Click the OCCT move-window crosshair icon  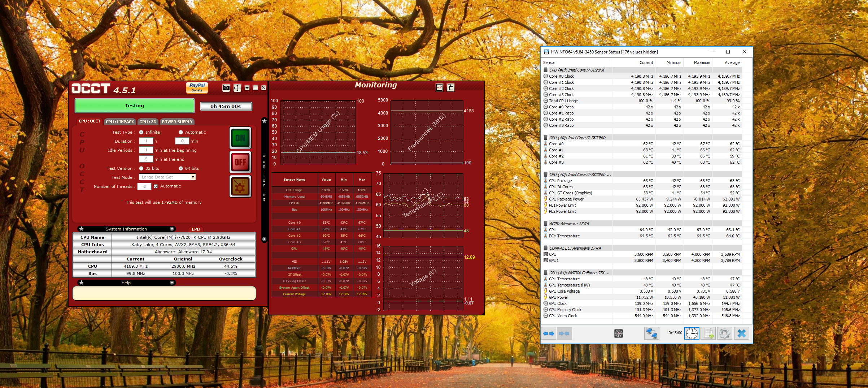click(x=237, y=88)
